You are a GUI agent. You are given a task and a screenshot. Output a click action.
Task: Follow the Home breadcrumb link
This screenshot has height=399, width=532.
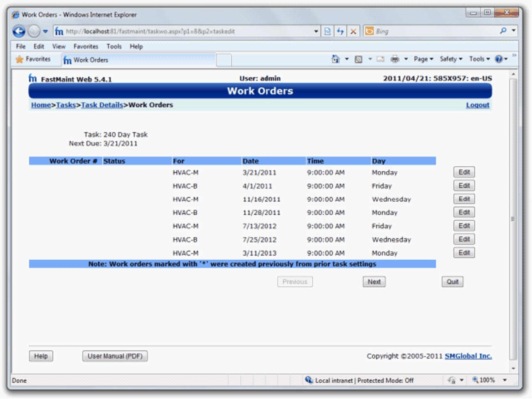pyautogui.click(x=41, y=105)
